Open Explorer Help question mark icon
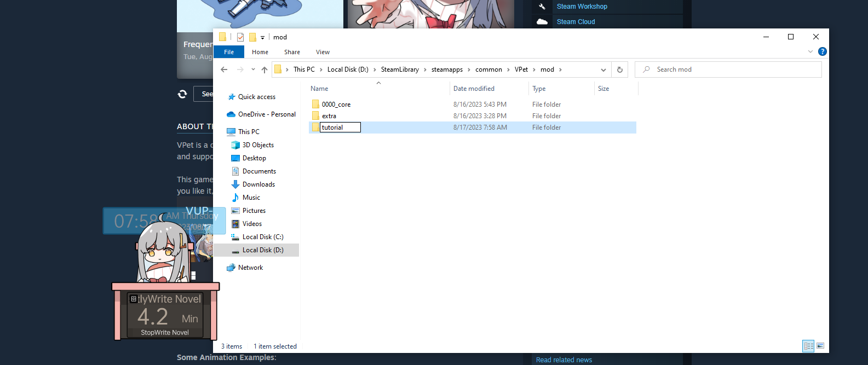 pos(822,51)
